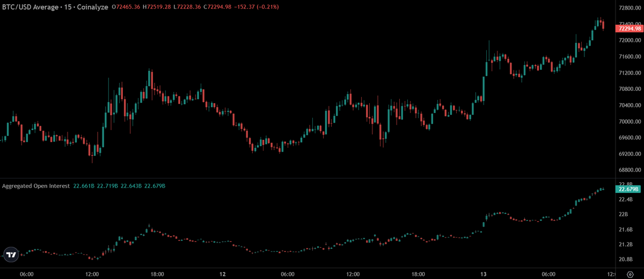Click the 70400.00 price axis label
The height and width of the screenshot is (279, 644).
click(629, 105)
